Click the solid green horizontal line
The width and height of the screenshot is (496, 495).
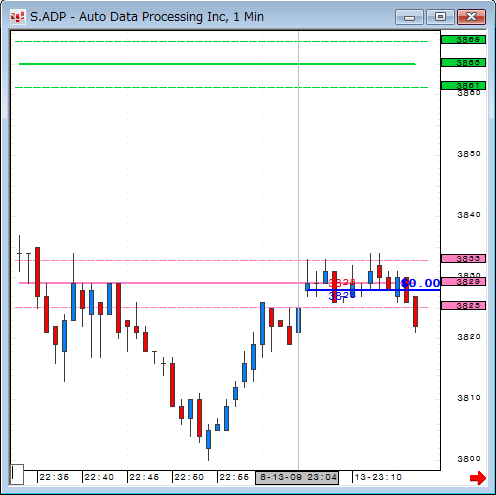tap(217, 64)
